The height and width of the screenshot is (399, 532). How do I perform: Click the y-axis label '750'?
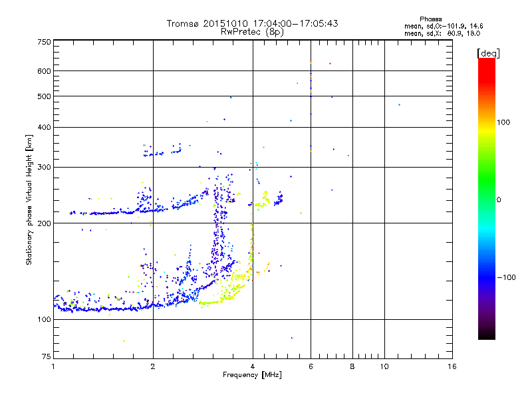click(44, 42)
